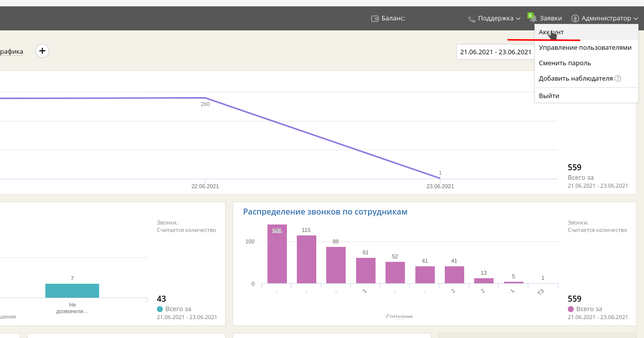This screenshot has height=338, width=644.
Task: Open Распределение звонков по сотрудникам chart title
Action: coord(325,212)
